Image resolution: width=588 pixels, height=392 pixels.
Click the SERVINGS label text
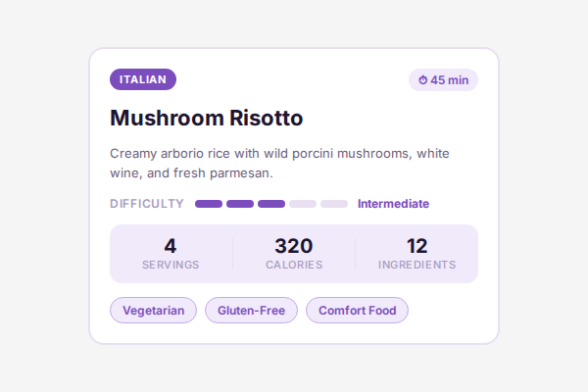pyautogui.click(x=171, y=265)
